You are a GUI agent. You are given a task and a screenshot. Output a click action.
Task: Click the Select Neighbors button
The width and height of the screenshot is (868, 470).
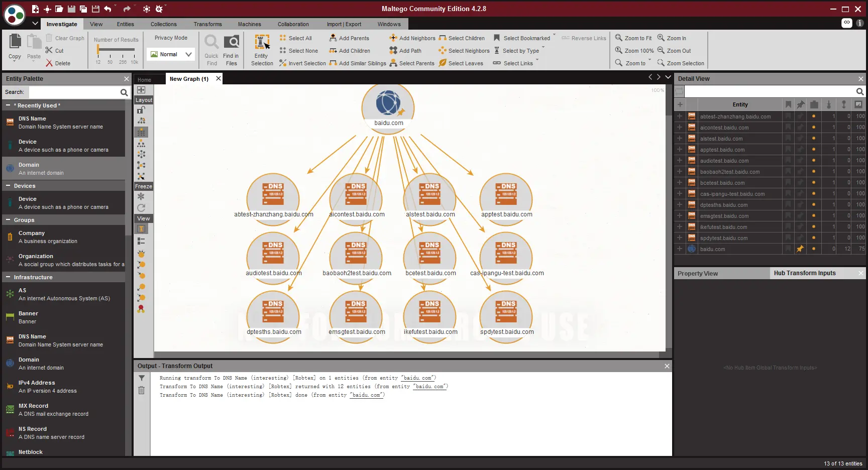464,51
